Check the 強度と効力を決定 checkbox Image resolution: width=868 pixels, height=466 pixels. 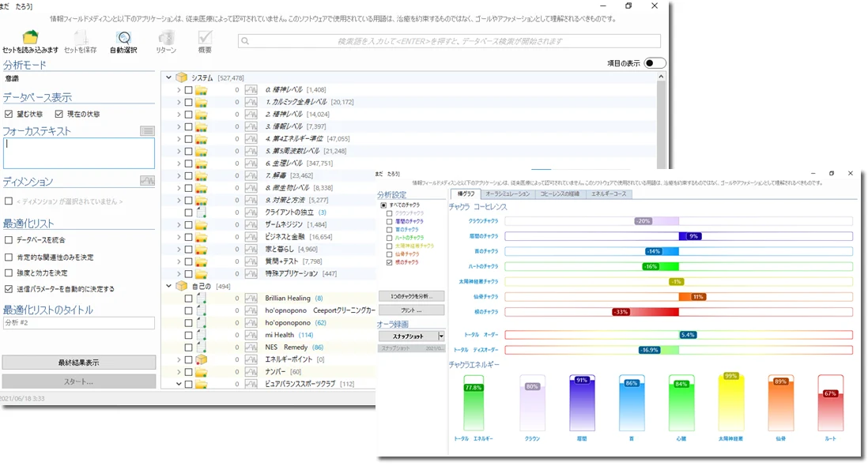[x=9, y=272]
